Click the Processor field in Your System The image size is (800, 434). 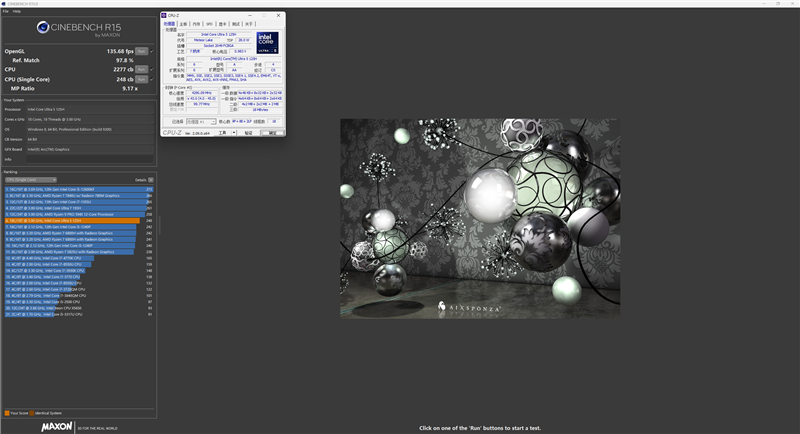90,109
